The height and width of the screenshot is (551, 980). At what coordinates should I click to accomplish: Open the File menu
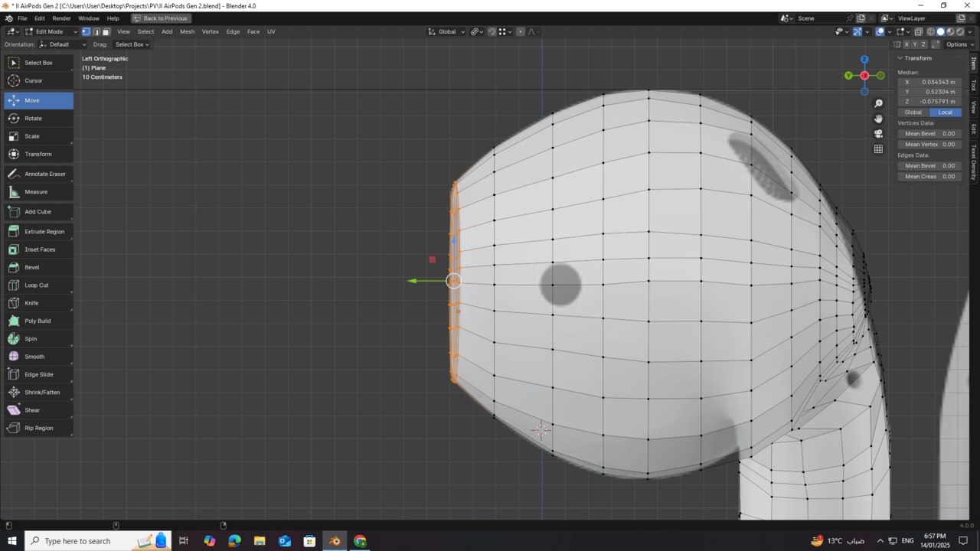pos(22,18)
